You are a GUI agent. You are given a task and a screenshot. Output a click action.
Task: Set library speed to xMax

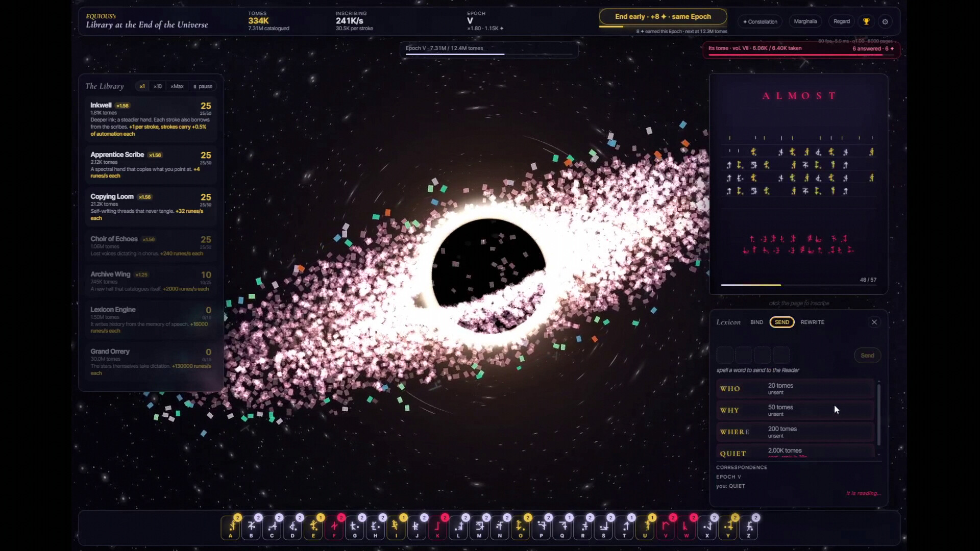[177, 86]
